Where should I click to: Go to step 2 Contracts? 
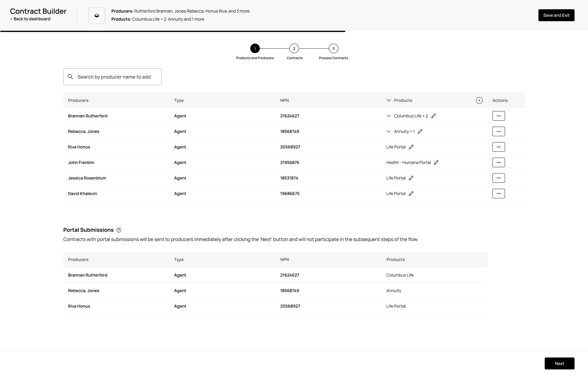tap(294, 49)
